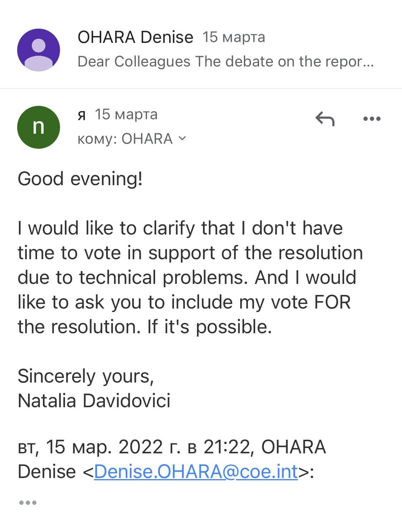Show trimmed content via bottom ellipsis
The height and width of the screenshot is (532, 402).
point(28,503)
